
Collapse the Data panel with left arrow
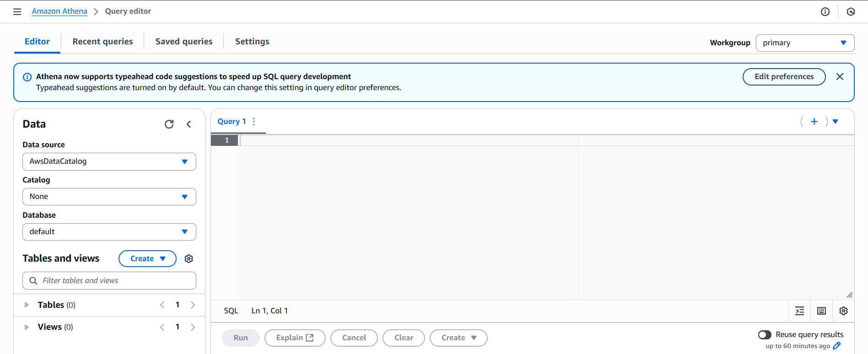pos(189,124)
